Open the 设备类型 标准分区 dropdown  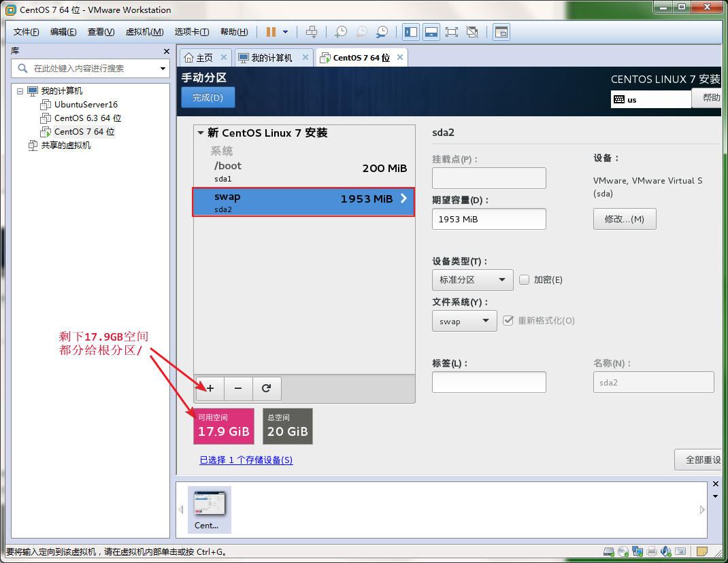(473, 280)
